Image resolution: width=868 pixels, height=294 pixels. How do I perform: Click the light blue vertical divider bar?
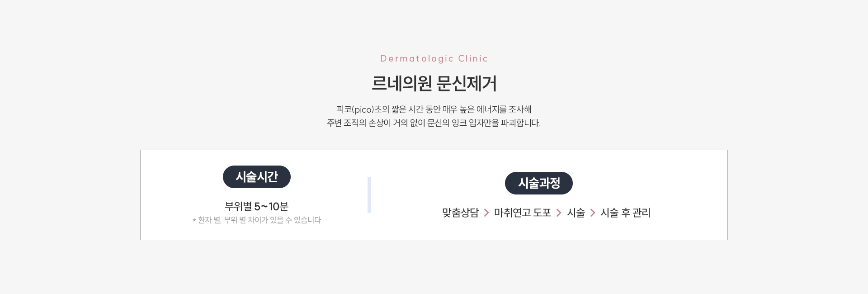[369, 195]
